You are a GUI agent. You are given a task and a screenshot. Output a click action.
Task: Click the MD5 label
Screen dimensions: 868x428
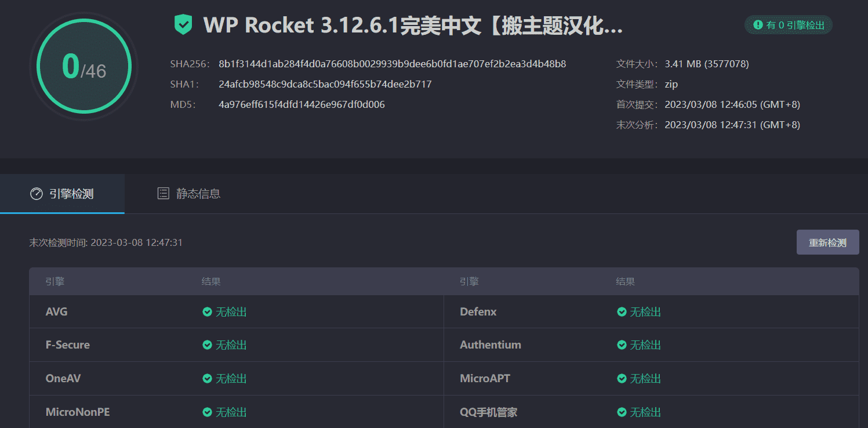pyautogui.click(x=183, y=104)
